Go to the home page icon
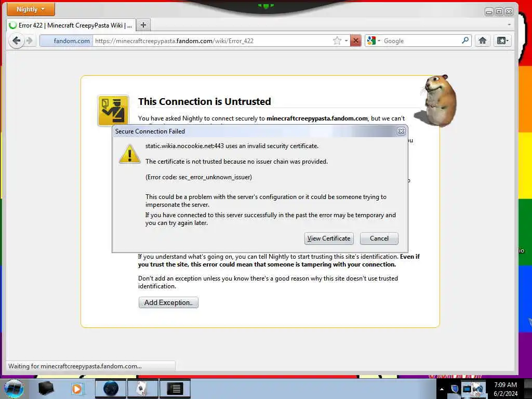532x399 pixels. click(x=482, y=41)
